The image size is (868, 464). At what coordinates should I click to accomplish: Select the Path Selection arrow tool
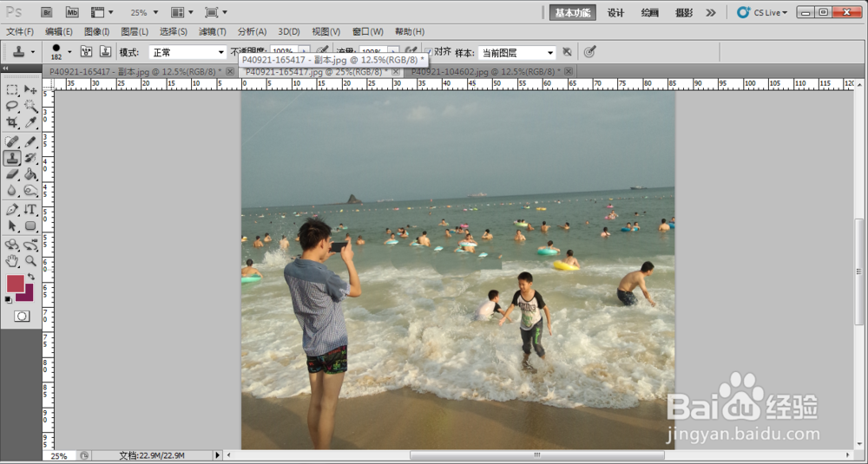11,225
